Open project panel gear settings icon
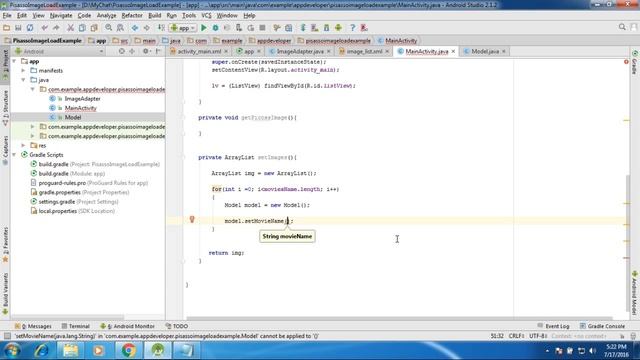 coord(146,51)
